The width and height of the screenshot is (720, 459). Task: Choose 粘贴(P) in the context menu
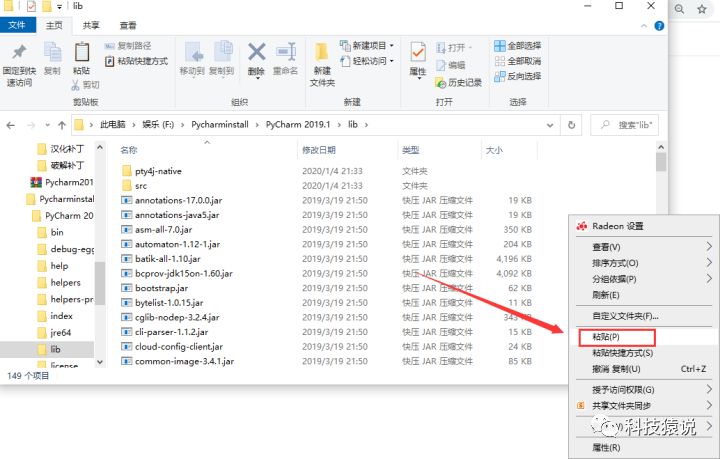[x=606, y=337]
